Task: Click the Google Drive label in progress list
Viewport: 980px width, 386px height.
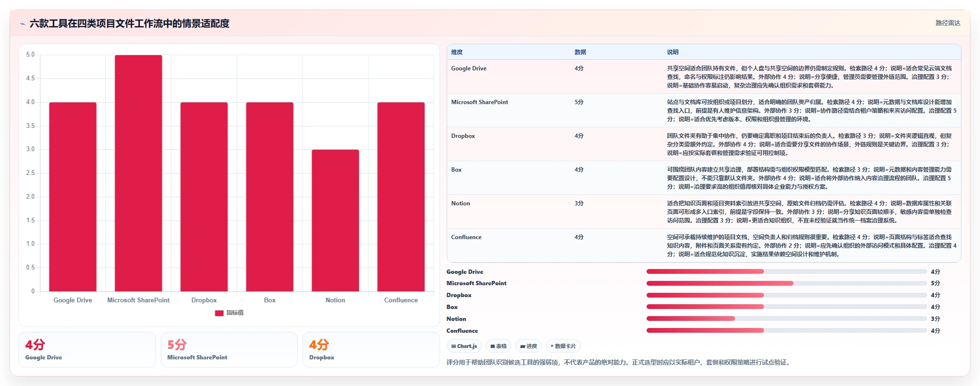Action: 465,272
